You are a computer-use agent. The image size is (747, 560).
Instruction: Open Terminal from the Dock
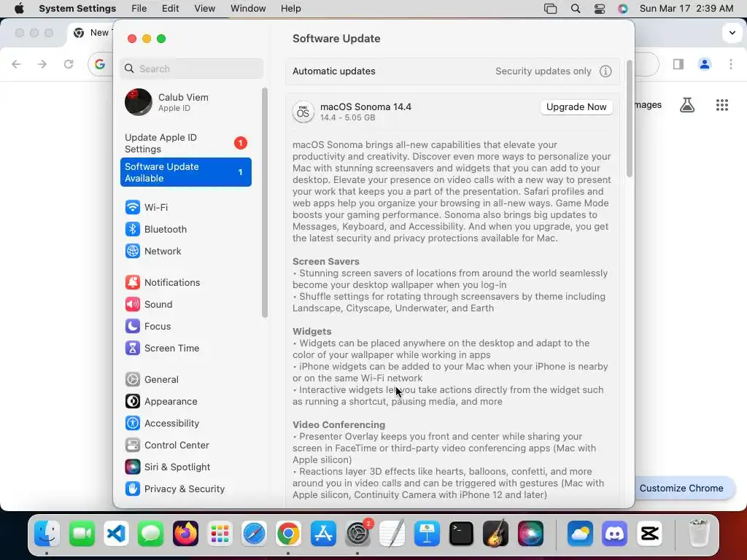pos(461,533)
